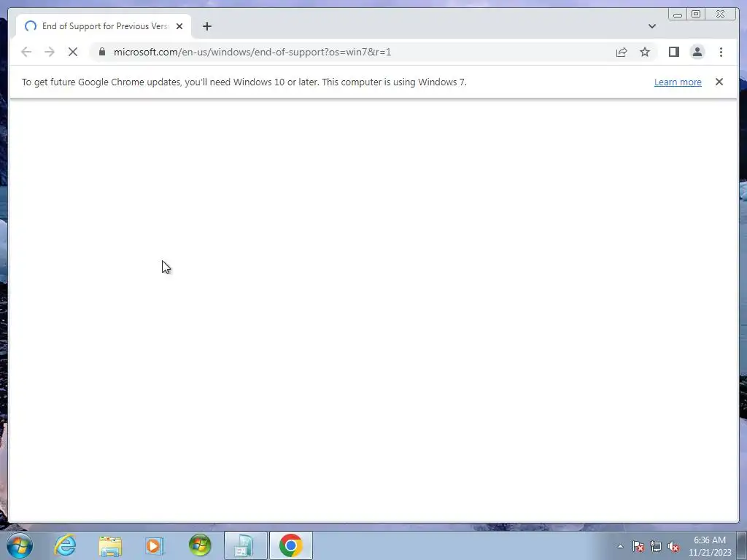
Task: Close the End of Support tab
Action: [179, 26]
